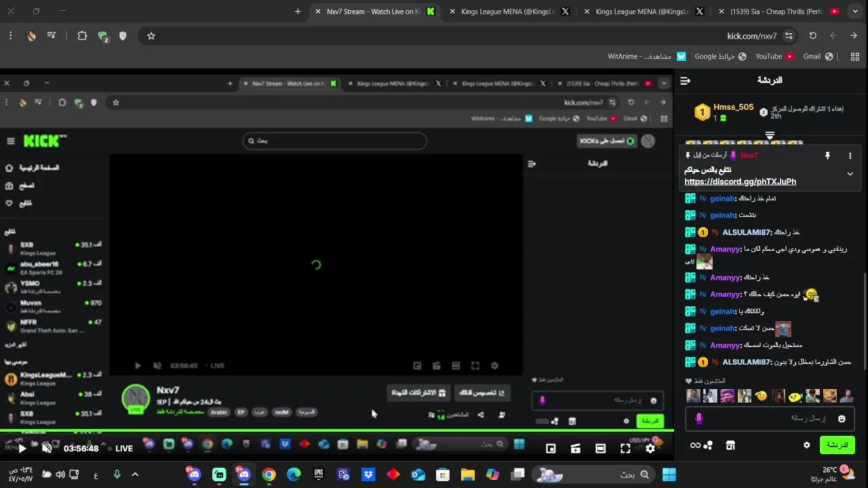Open Microsoft Edge from the taskbar

(294, 474)
